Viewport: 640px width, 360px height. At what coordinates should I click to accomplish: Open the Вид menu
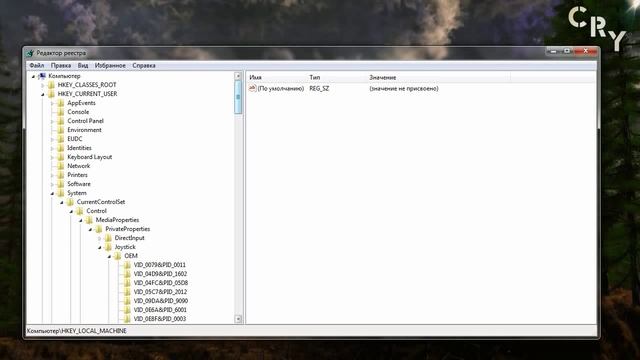pyautogui.click(x=83, y=65)
